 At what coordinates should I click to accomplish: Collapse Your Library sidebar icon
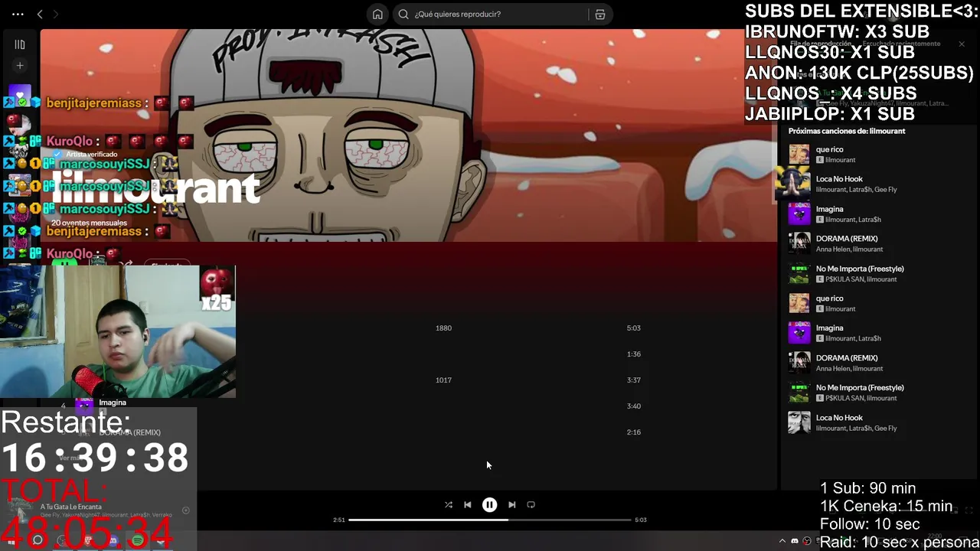point(20,44)
